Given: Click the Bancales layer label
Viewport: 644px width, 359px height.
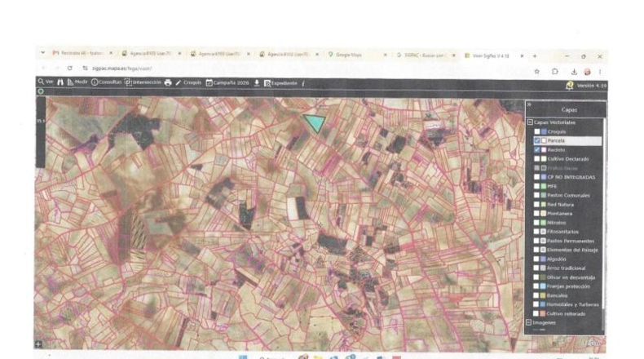Looking at the screenshot, I should 557,295.
